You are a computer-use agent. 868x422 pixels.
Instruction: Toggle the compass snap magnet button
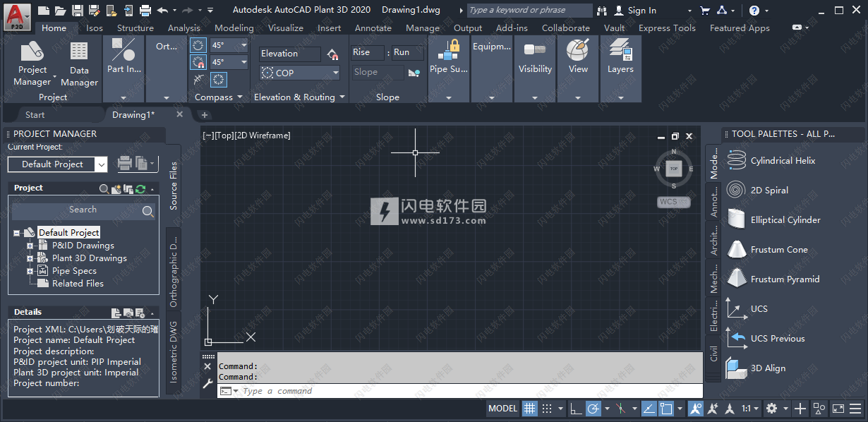pyautogui.click(x=199, y=62)
